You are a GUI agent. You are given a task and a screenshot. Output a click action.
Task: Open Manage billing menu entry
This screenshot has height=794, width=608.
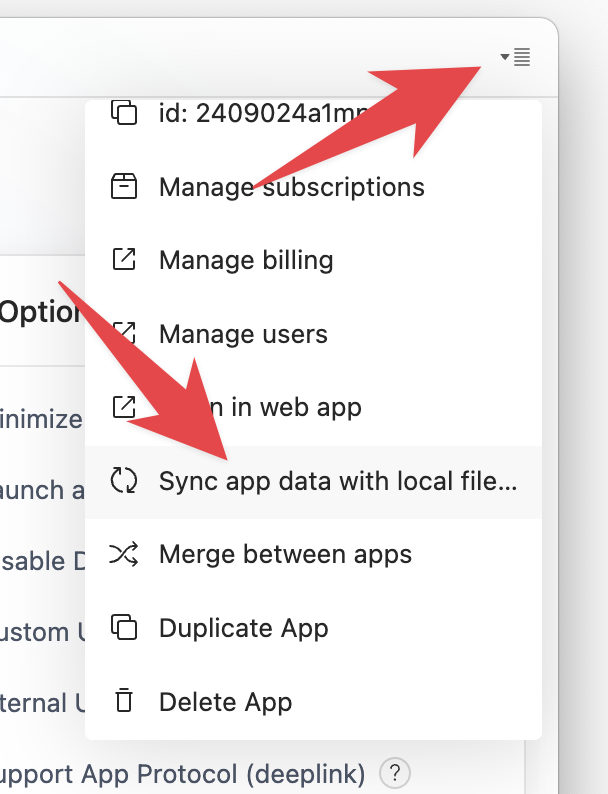pos(313,260)
